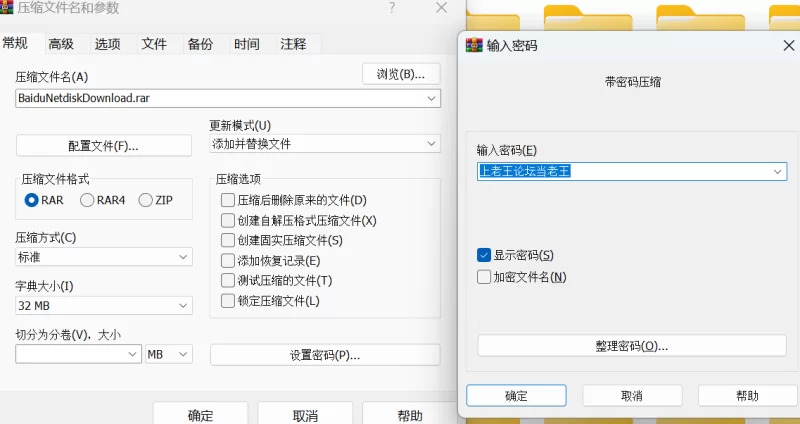This screenshot has width=800, height=424.
Task: Click the archive file name input field
Action: 220,98
